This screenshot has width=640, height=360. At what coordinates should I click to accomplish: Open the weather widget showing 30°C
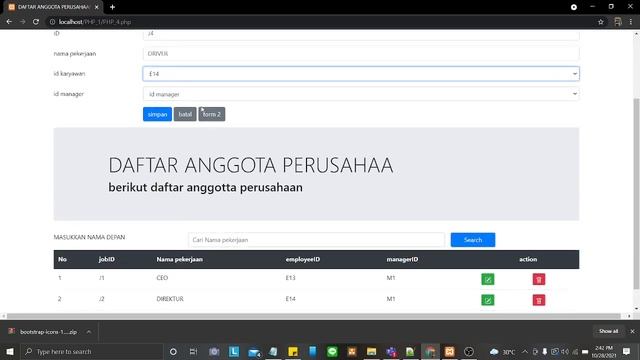[x=502, y=351]
